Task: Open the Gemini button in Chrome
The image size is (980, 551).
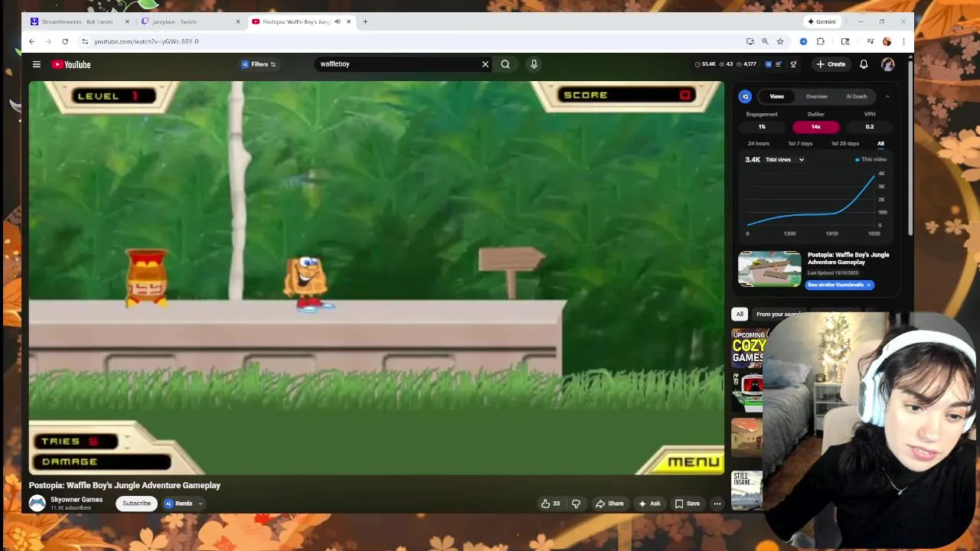Action: pos(822,21)
